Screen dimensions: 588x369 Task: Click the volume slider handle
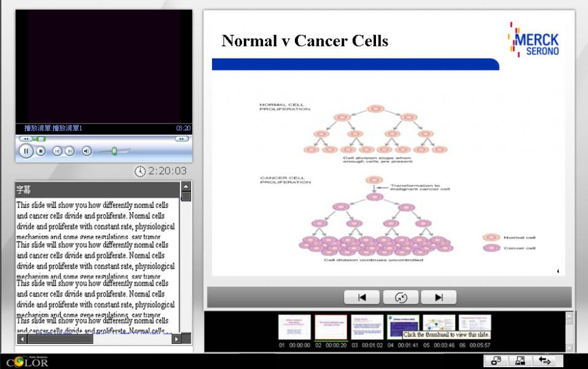pyautogui.click(x=114, y=151)
